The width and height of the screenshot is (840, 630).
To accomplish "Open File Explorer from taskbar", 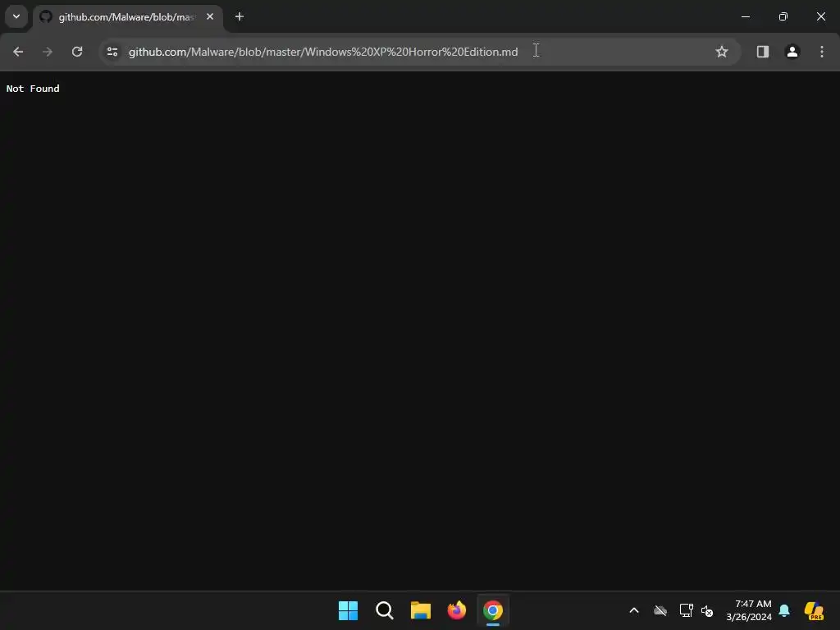I will pos(421,610).
